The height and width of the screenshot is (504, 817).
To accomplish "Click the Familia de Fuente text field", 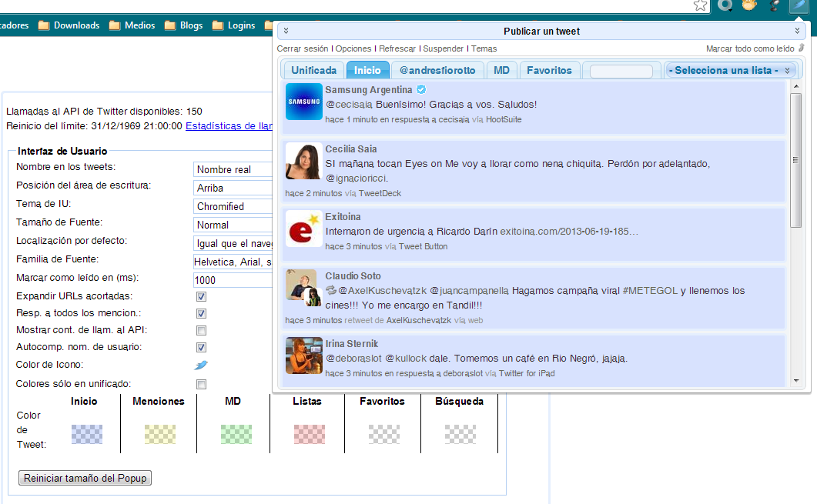I will coord(233,262).
